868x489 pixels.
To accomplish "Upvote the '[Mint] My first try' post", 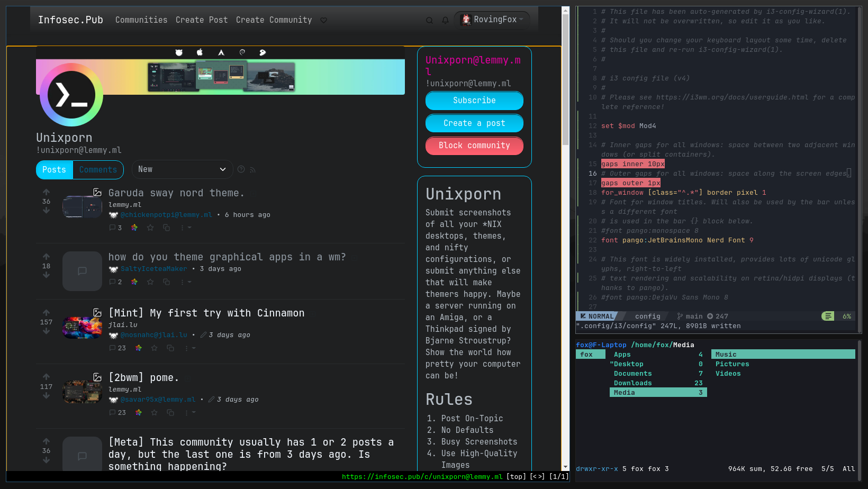I will (46, 313).
